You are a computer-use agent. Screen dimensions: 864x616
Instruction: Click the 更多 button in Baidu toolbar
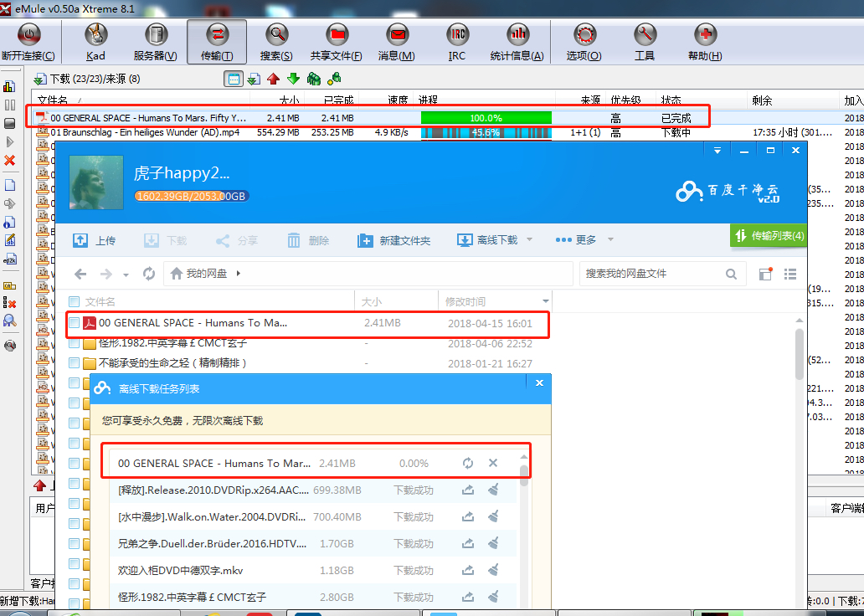point(576,239)
